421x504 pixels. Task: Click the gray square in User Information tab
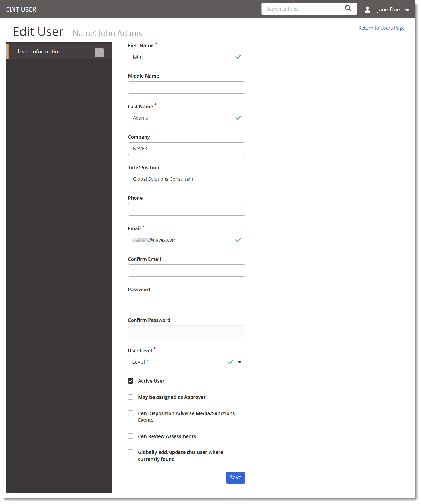pos(99,53)
